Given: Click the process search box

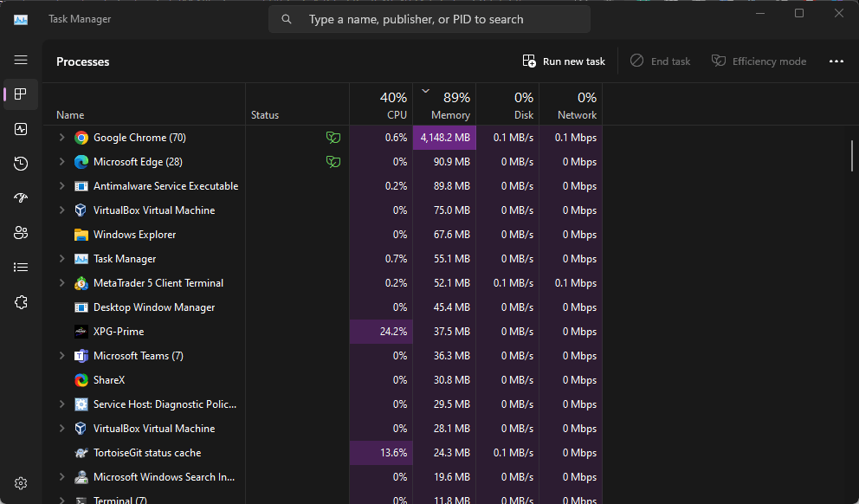Looking at the screenshot, I should coord(429,19).
